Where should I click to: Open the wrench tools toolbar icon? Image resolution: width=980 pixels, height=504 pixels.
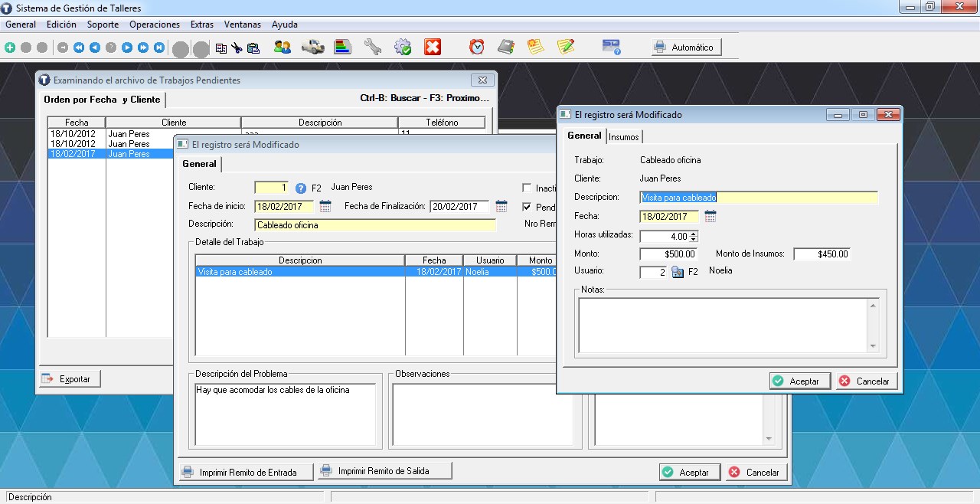coord(372,47)
